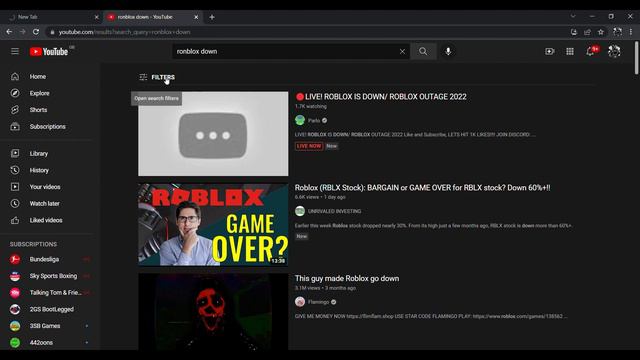
Task: Select the 'ronblox down - YouTube' tab
Action: coord(151,17)
